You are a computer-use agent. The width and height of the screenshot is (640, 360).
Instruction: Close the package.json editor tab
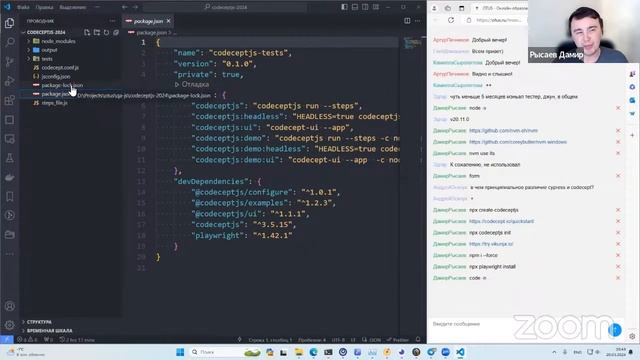[169, 21]
